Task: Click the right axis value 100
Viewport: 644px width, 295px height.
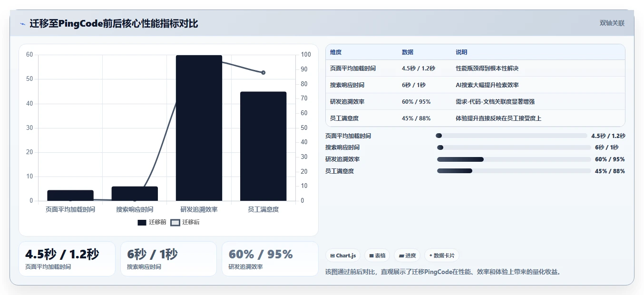Action: point(306,55)
